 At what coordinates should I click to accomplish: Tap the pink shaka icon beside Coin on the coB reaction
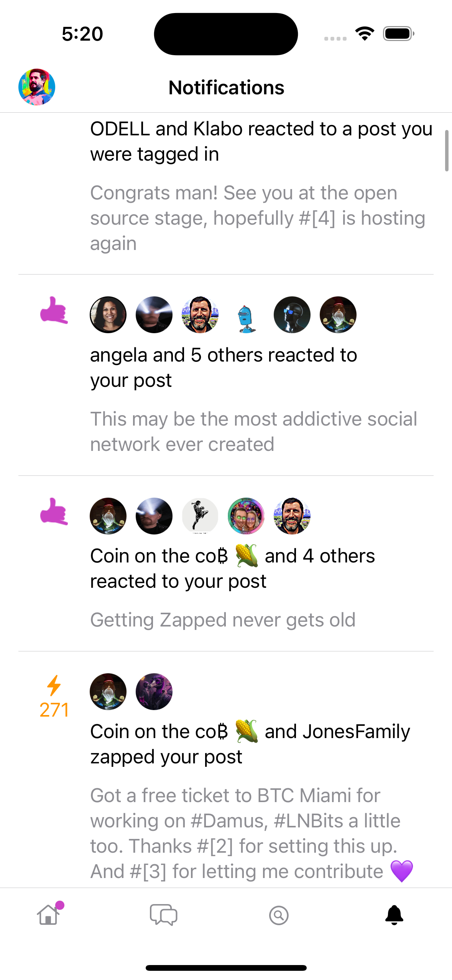[54, 511]
